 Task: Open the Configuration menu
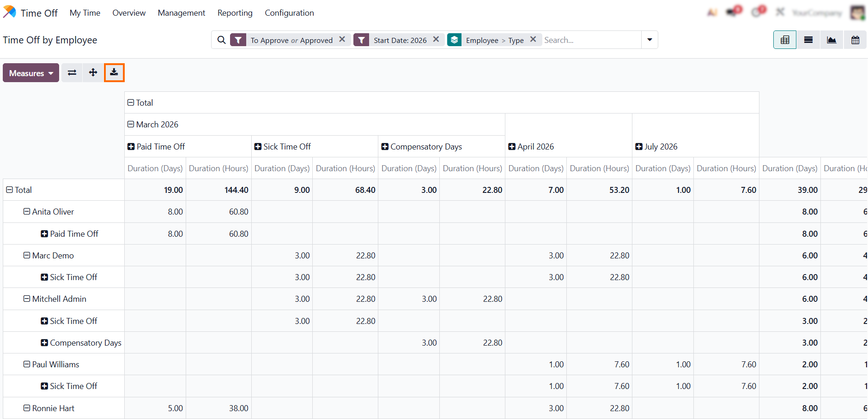tap(289, 13)
